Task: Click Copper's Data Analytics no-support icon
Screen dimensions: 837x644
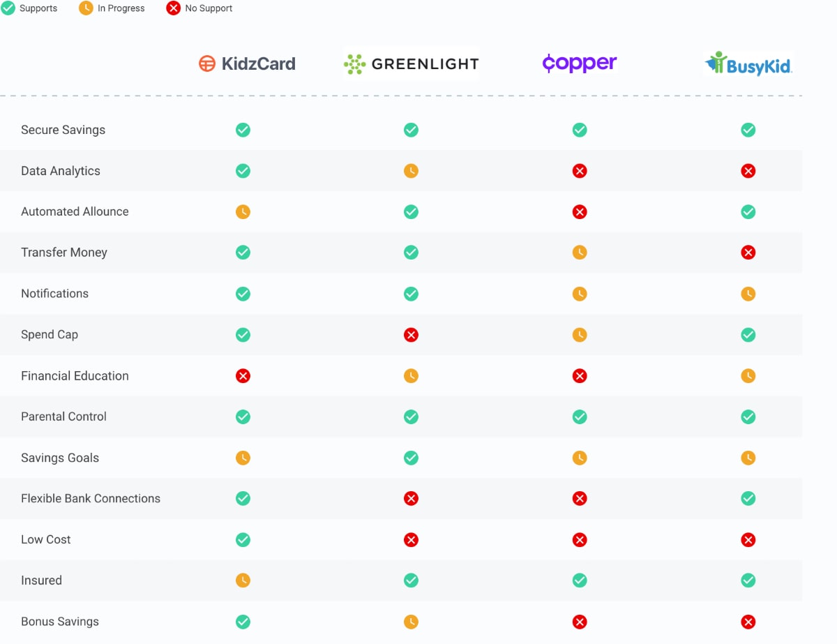Action: click(580, 171)
